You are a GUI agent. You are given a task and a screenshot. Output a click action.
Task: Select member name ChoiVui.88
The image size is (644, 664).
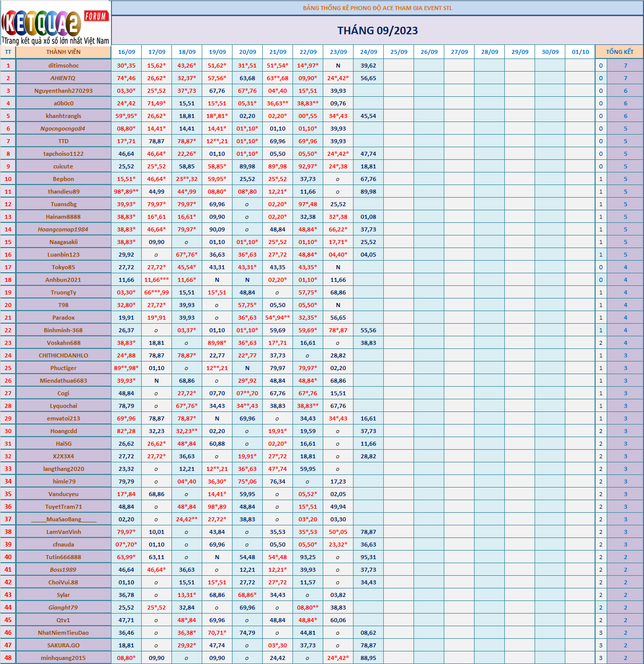[x=64, y=582]
